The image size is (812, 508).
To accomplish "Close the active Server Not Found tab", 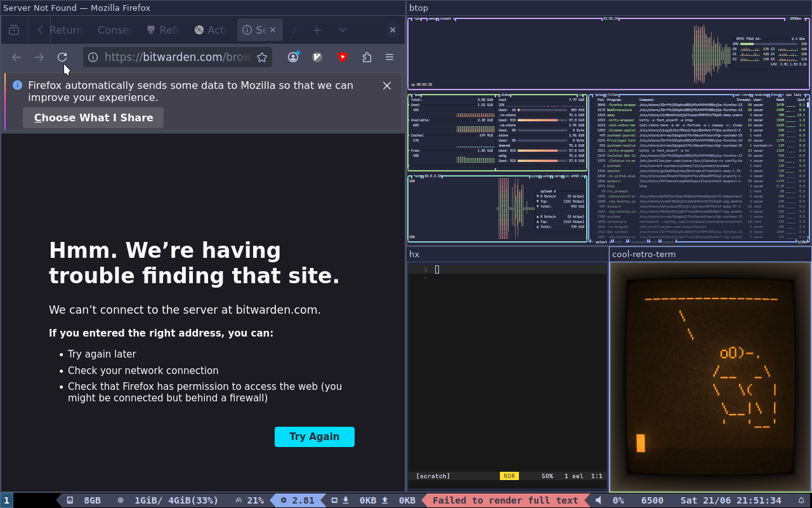I will click(273, 30).
